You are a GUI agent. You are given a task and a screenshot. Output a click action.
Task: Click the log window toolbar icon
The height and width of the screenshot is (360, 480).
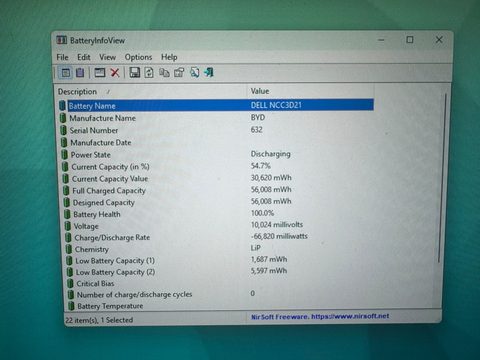click(100, 72)
